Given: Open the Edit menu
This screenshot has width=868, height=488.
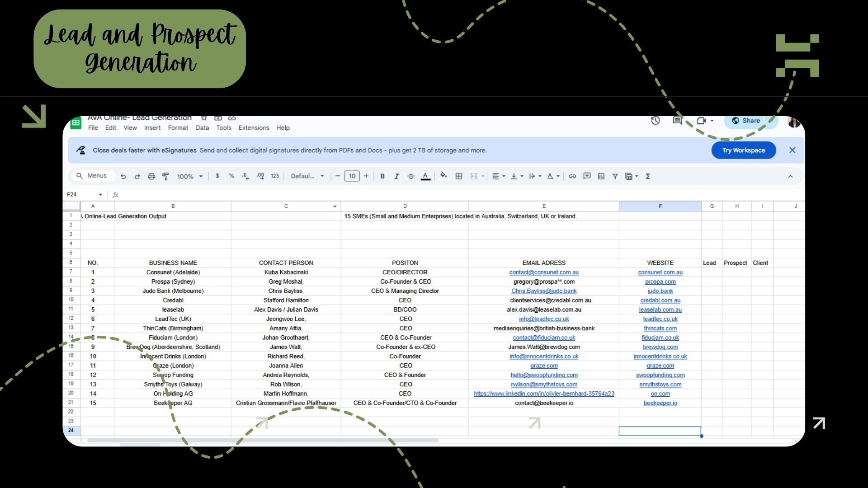Looking at the screenshot, I should (x=111, y=128).
